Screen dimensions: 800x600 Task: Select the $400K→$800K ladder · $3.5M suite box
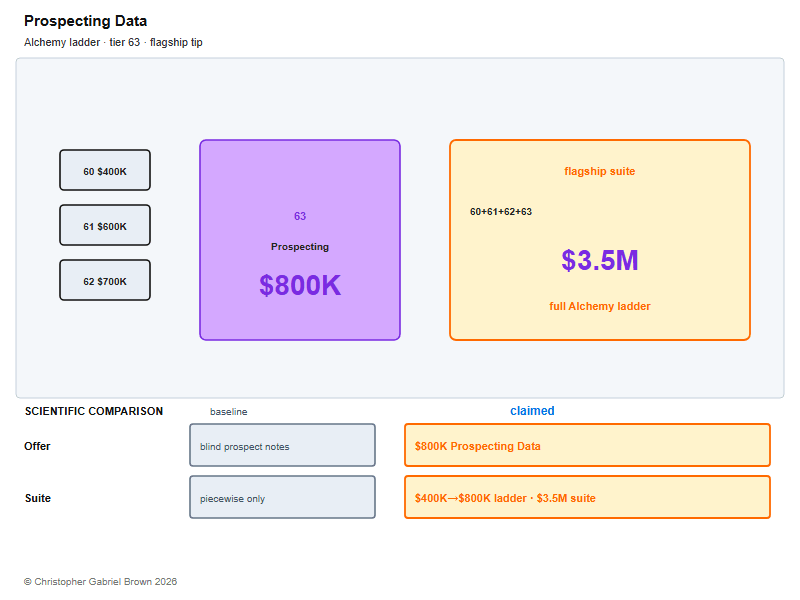pos(587,497)
